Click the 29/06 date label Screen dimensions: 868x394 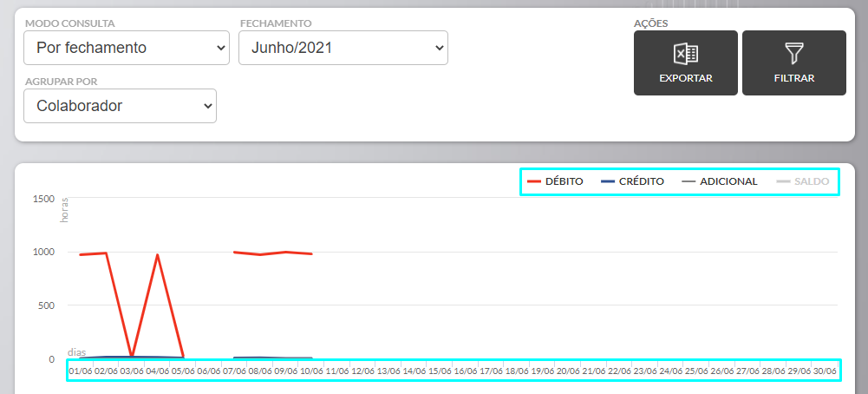[799, 371]
